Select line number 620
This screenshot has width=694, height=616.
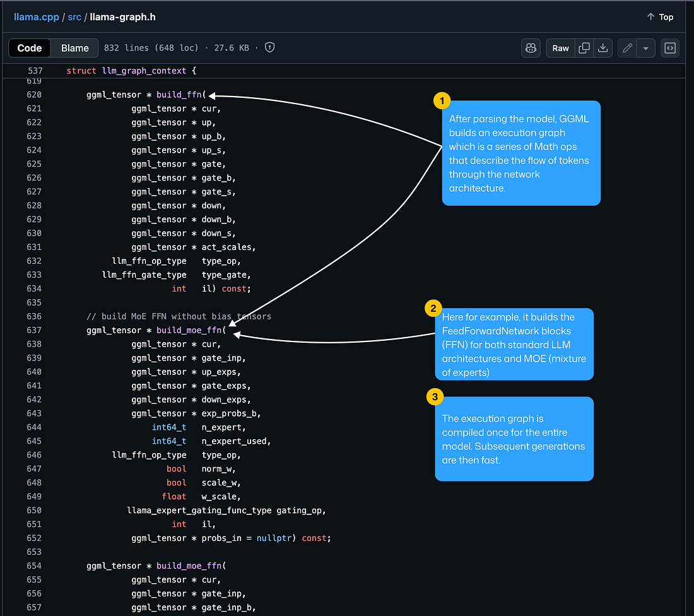[x=34, y=94]
